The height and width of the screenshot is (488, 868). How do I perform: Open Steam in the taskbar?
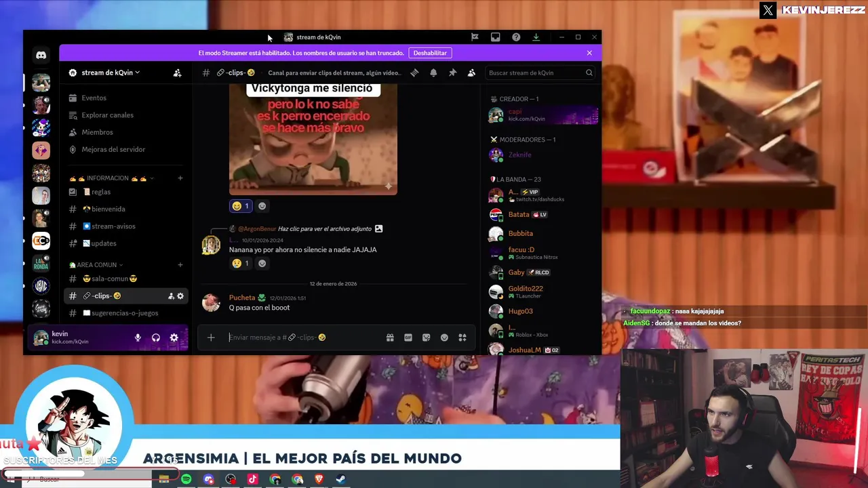[x=341, y=479]
